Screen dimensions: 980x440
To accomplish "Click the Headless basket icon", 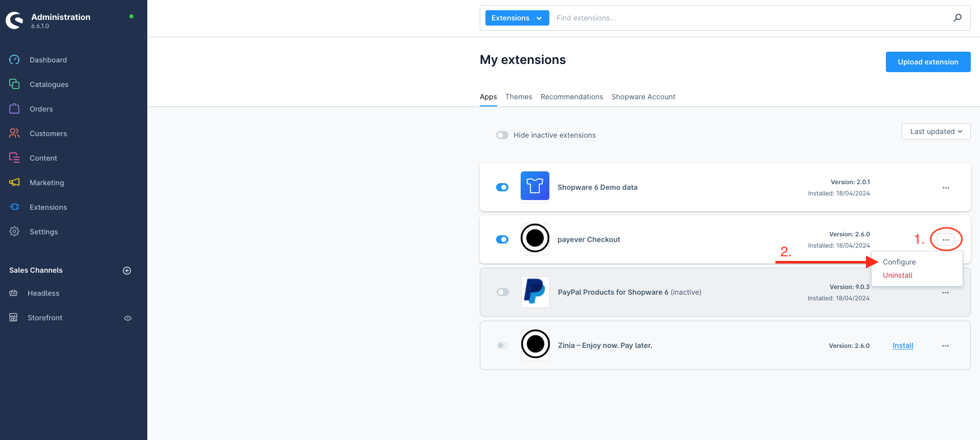I will [13, 293].
